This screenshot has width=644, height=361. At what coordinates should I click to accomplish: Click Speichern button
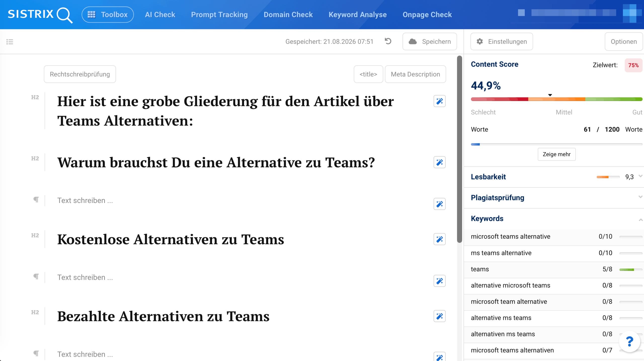point(430,41)
